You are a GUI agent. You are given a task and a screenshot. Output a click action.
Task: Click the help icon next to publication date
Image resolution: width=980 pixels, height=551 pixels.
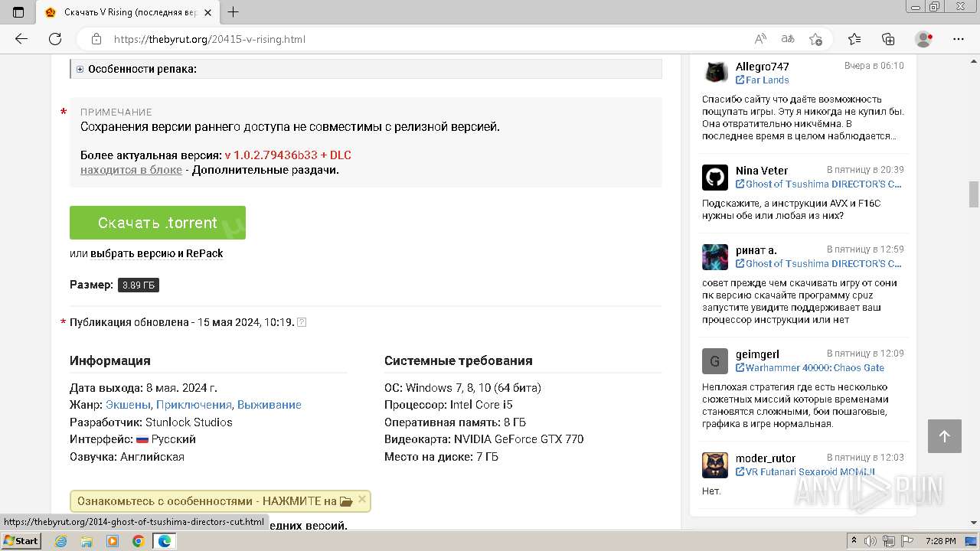coord(302,322)
